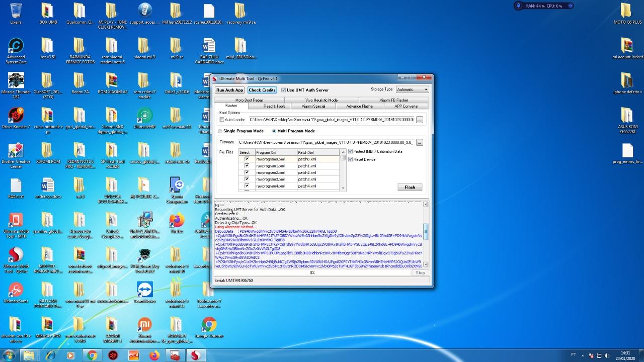Launch Ultimate Multi Tool - MTK shortcut
This screenshot has height=362, width=644.
click(x=16, y=225)
